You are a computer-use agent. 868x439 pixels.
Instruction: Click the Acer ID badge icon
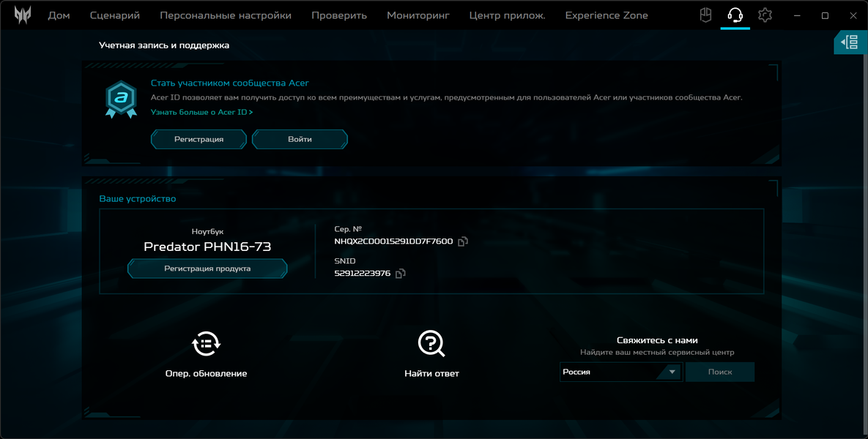pos(122,100)
